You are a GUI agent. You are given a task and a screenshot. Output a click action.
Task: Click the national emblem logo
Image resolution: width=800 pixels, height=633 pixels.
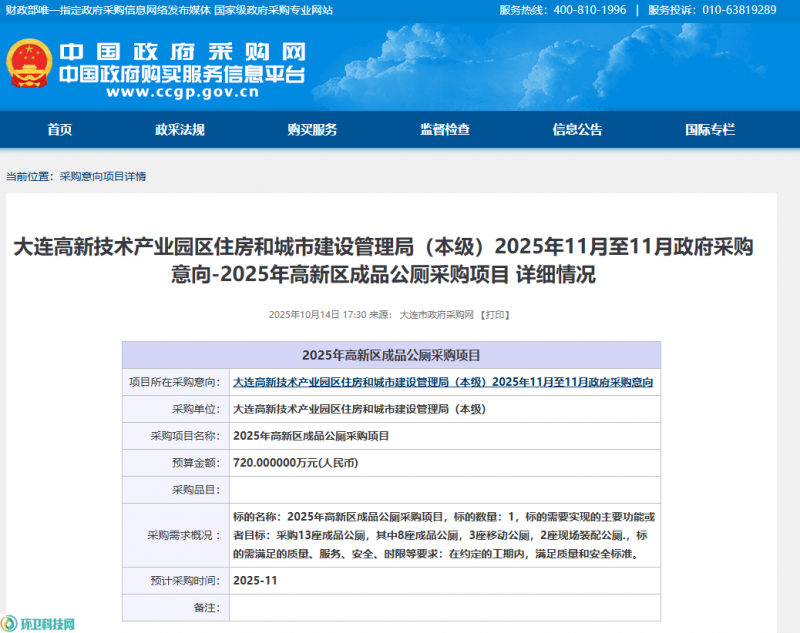(x=28, y=64)
